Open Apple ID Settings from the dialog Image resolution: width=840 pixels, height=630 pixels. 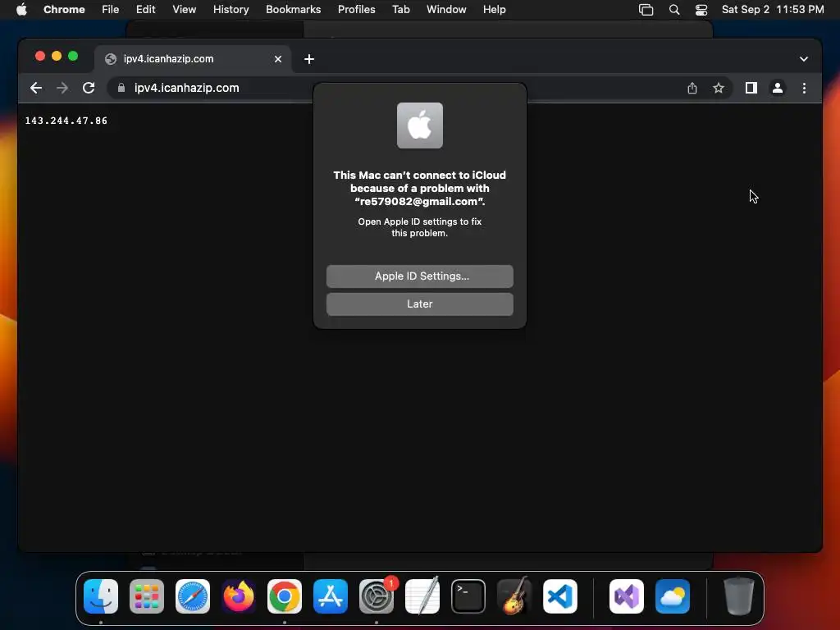(419, 276)
